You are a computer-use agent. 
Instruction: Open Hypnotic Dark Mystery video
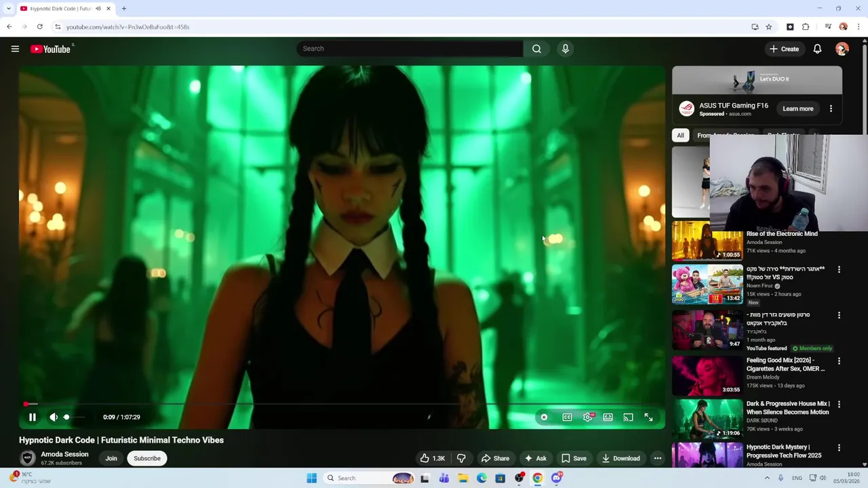784,451
